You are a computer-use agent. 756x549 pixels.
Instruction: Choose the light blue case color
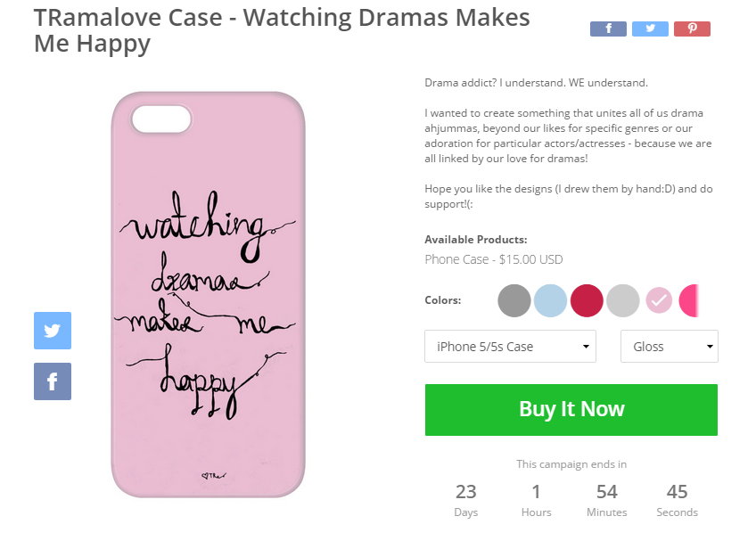[x=550, y=300]
